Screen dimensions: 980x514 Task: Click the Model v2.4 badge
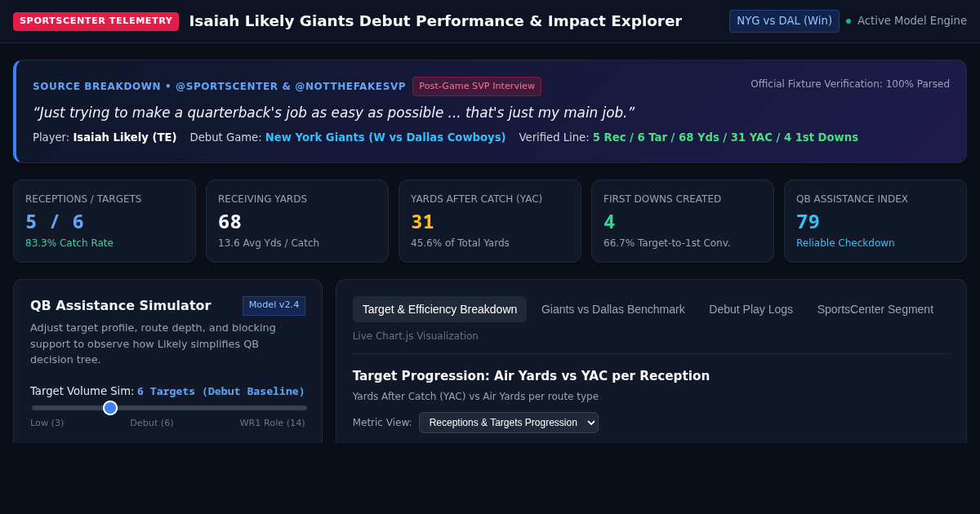(274, 305)
